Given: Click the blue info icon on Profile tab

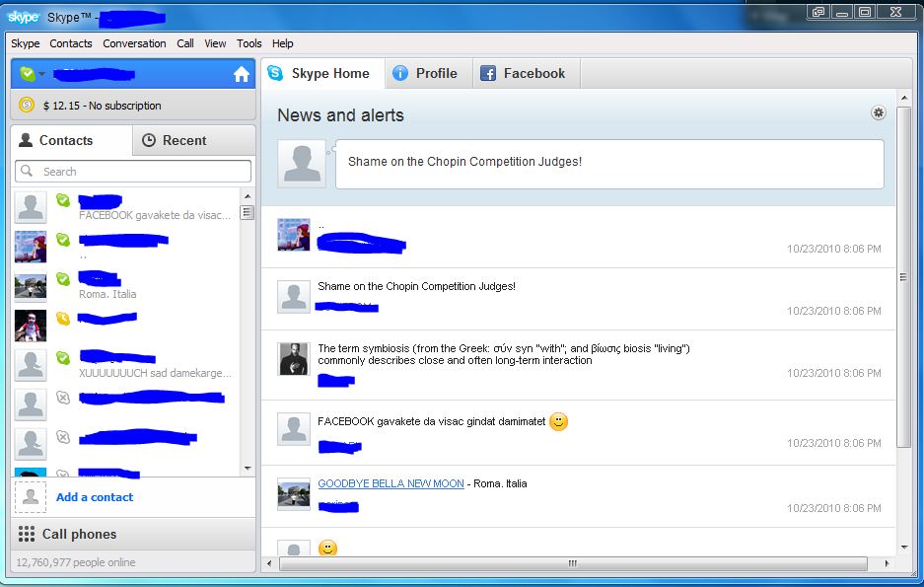Looking at the screenshot, I should pyautogui.click(x=400, y=73).
